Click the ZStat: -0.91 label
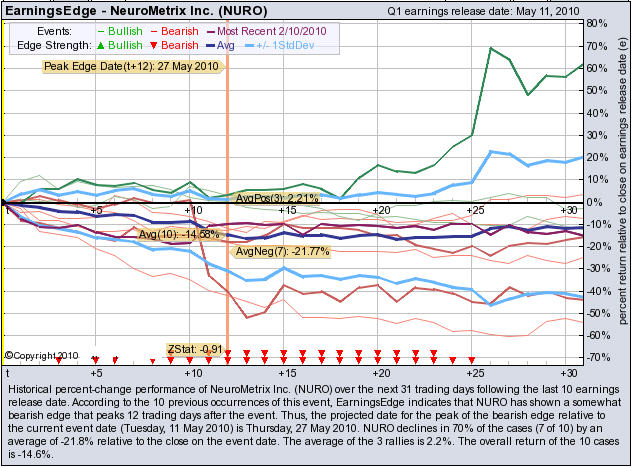The height and width of the screenshot is (468, 633). 195,350
